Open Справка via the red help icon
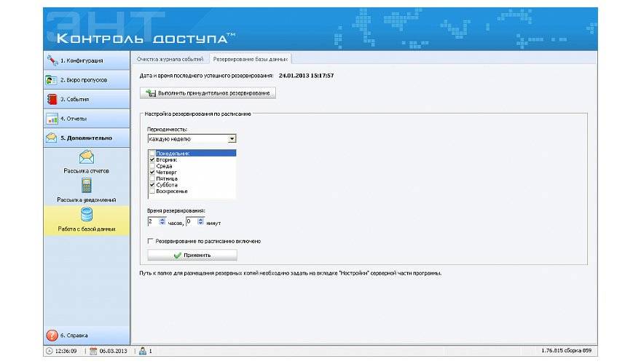This screenshot has height=364, width=641. (x=52, y=336)
